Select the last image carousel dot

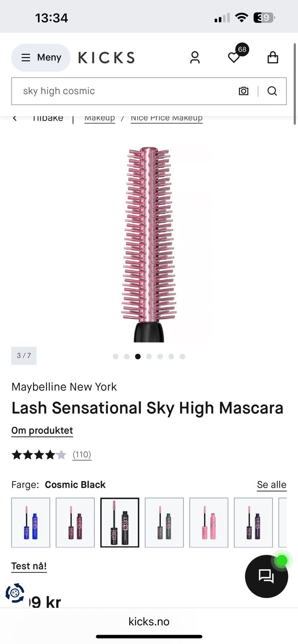[182, 356]
